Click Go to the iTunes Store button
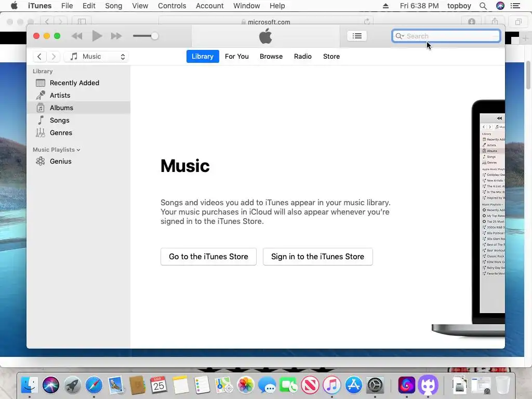The height and width of the screenshot is (399, 532). [208, 257]
